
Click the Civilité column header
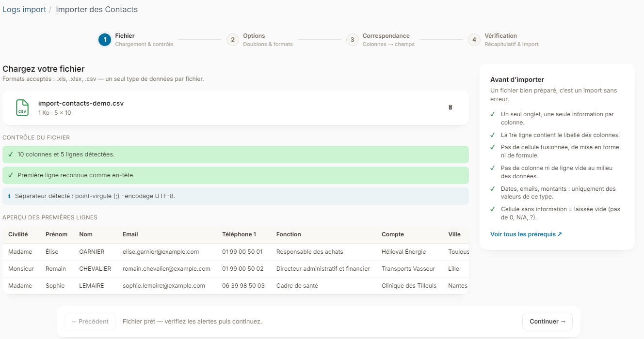pyautogui.click(x=18, y=234)
